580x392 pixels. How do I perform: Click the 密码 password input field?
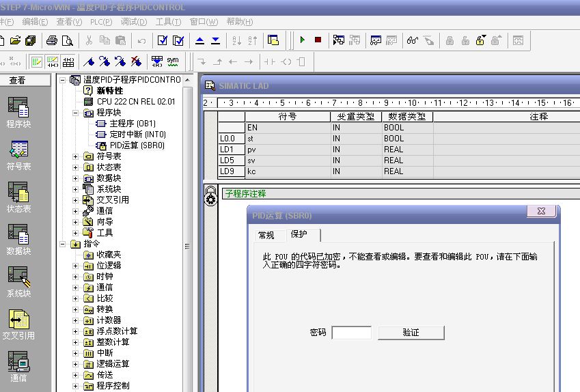coord(351,333)
